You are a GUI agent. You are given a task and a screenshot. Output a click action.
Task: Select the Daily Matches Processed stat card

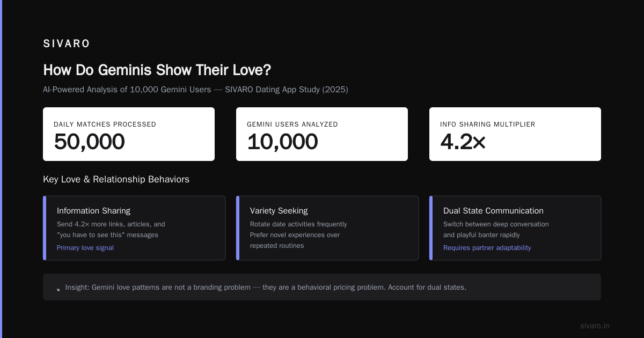pos(129,134)
